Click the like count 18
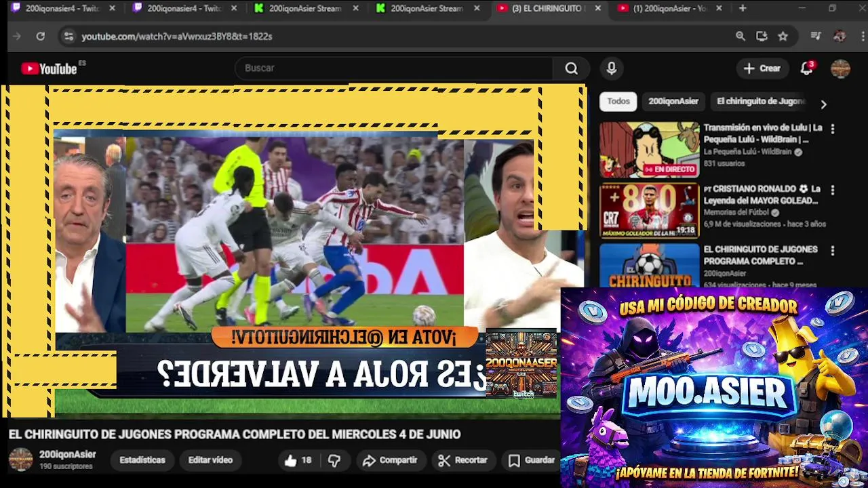The image size is (868, 488). [x=307, y=460]
